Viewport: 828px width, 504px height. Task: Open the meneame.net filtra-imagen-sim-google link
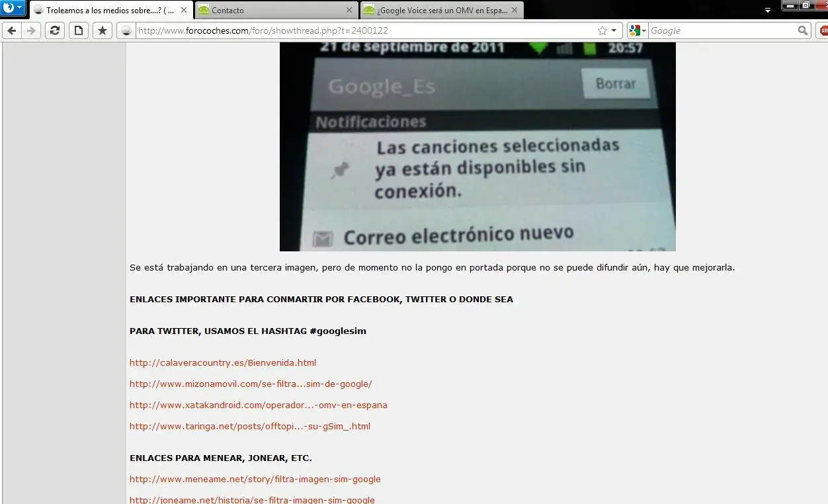point(255,479)
